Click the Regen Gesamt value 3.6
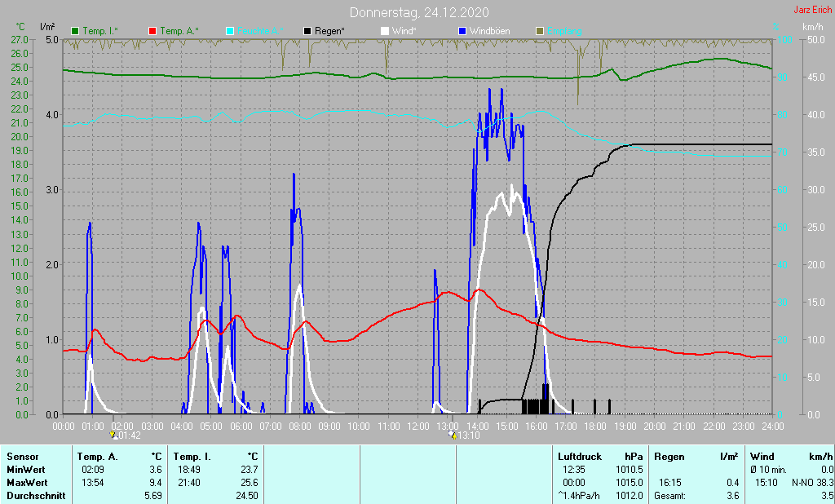The height and width of the screenshot is (504, 835). [x=732, y=495]
